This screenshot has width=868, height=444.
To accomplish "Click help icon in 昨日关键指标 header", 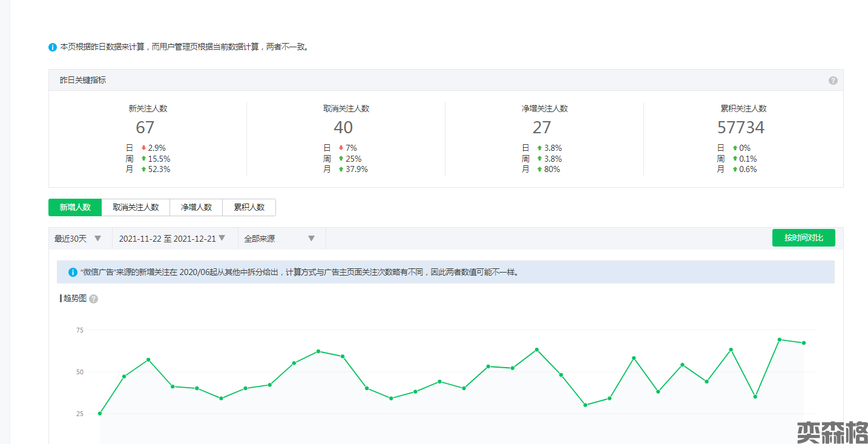I will (833, 81).
